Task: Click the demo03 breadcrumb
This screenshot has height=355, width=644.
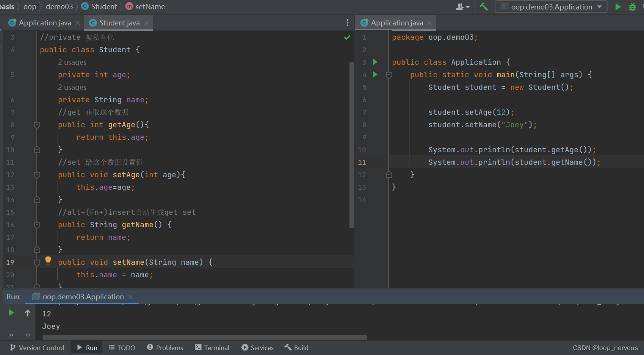Action: (x=59, y=6)
